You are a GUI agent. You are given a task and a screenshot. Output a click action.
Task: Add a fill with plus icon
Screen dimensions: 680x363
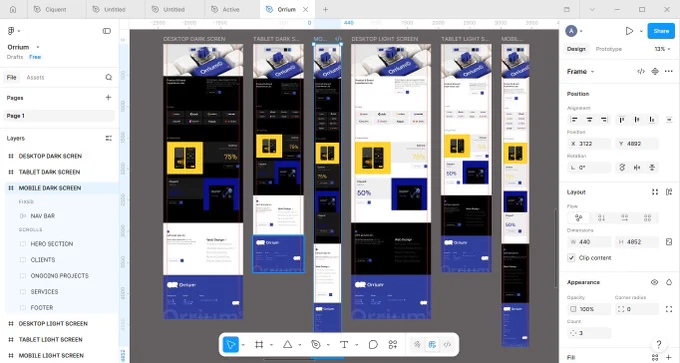669,357
